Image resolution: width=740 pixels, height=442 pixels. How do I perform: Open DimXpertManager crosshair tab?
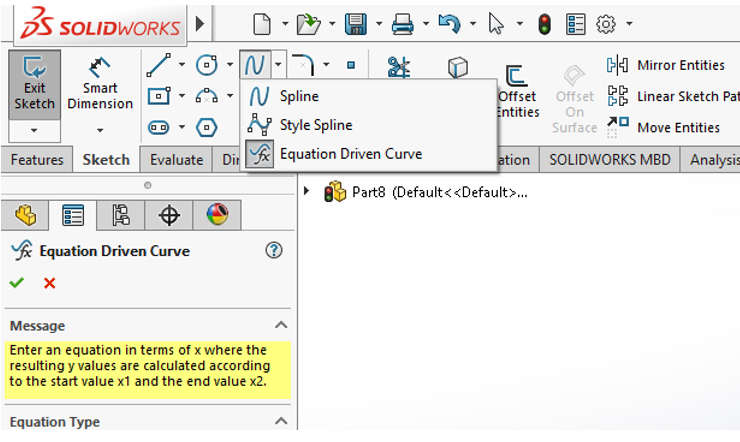(x=169, y=215)
